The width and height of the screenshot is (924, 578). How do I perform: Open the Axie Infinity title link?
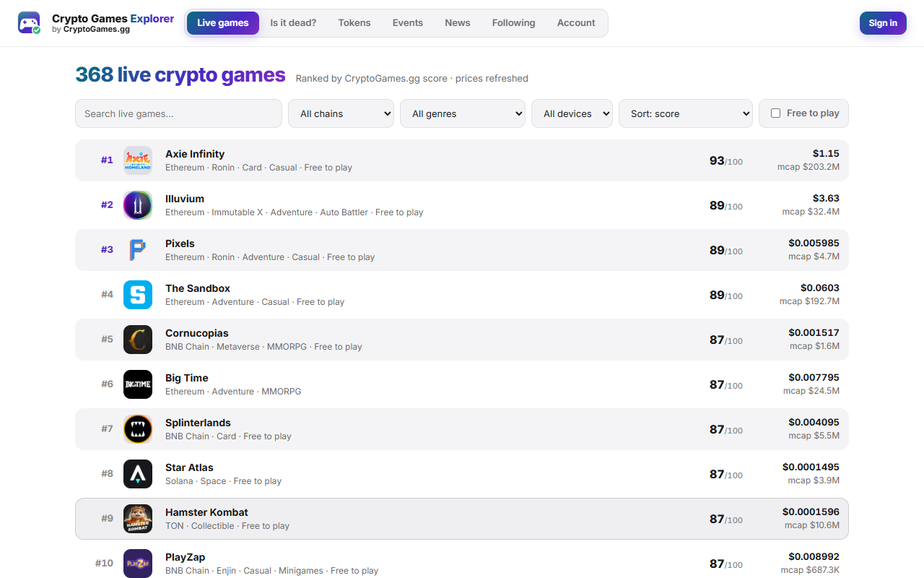click(195, 154)
